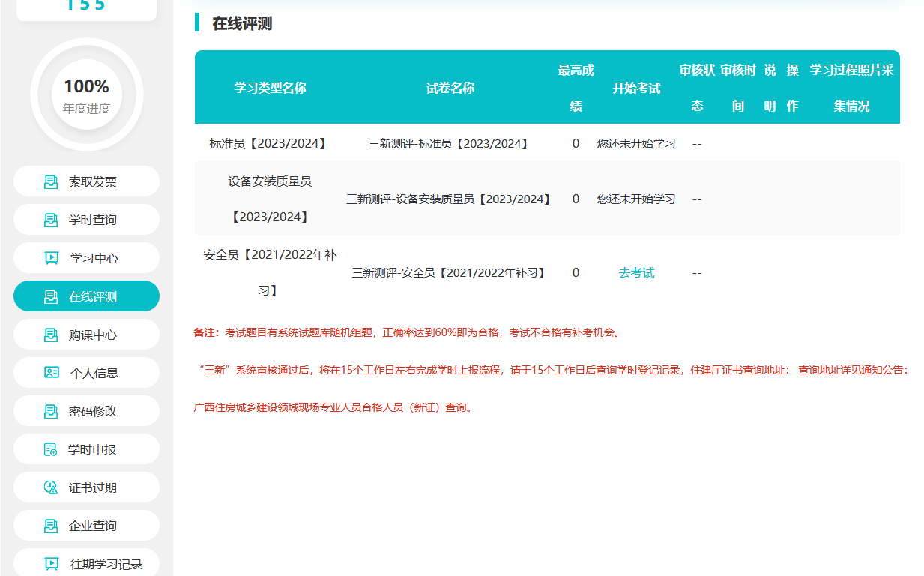Click the 试卷名称 column header

[x=450, y=88]
